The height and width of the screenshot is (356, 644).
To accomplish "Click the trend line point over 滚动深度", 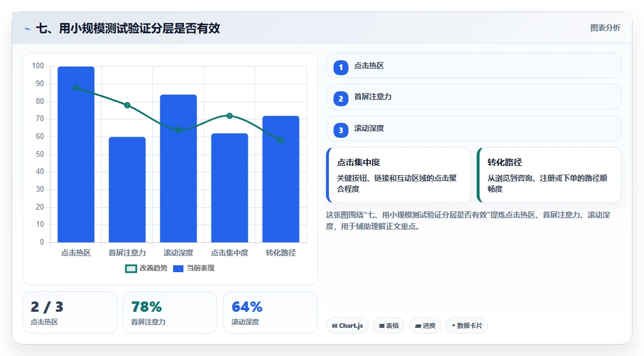I will pyautogui.click(x=178, y=130).
